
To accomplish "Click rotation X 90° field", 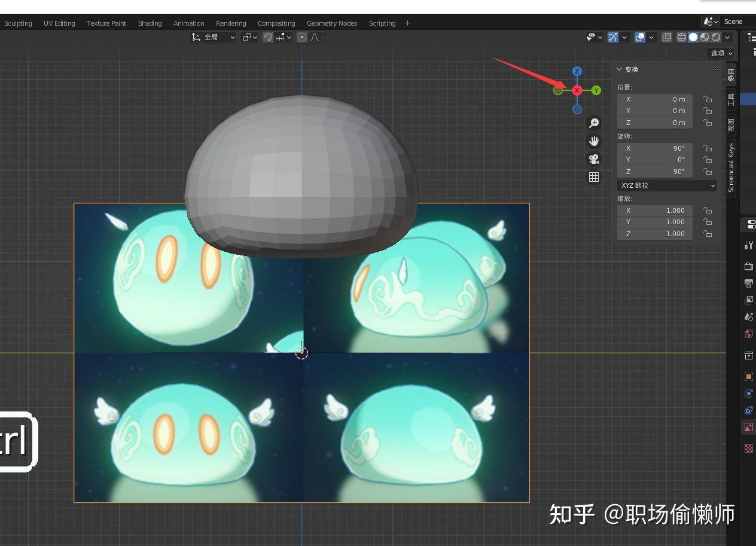I will pos(655,148).
